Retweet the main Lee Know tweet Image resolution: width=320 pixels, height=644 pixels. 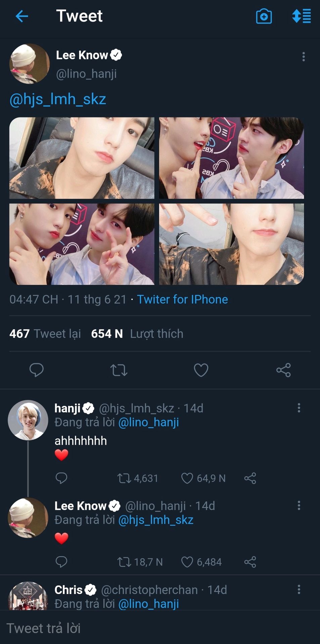coord(119,370)
